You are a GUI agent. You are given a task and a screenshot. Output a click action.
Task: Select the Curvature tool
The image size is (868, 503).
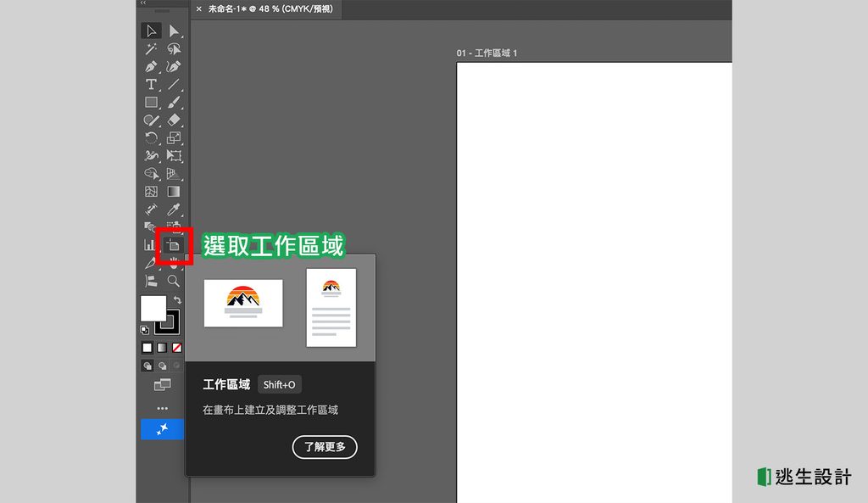click(x=174, y=66)
